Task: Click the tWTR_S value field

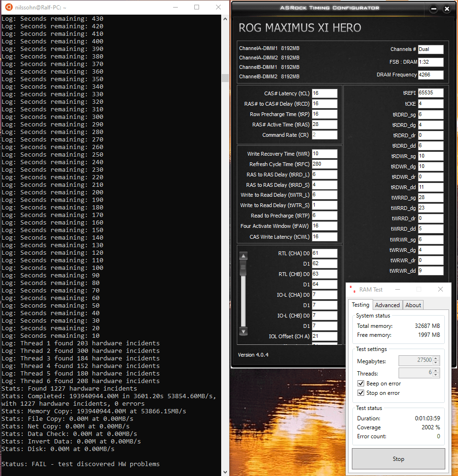Action: pyautogui.click(x=325, y=205)
